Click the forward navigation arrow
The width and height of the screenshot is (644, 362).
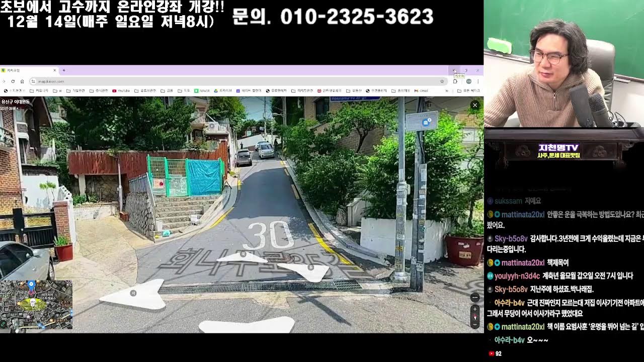click(5, 81)
